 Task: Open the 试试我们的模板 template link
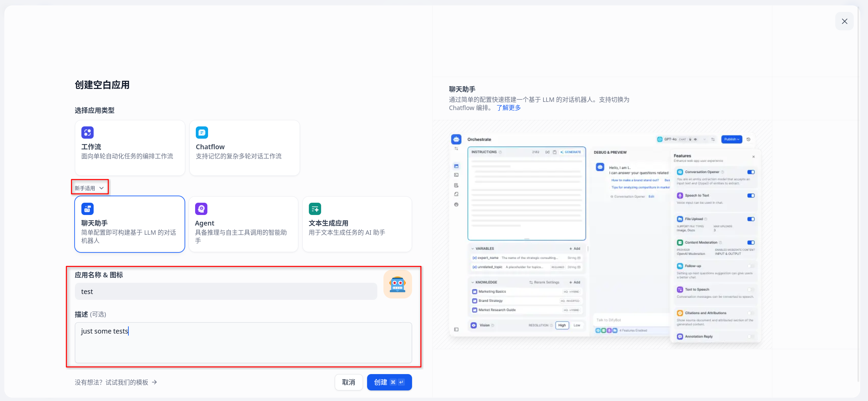pyautogui.click(x=127, y=382)
